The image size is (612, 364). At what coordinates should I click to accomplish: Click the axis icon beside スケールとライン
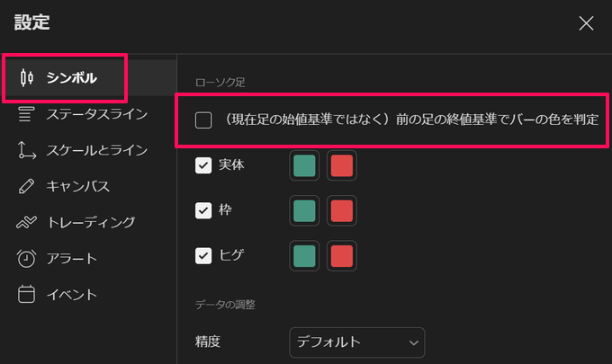pos(26,150)
